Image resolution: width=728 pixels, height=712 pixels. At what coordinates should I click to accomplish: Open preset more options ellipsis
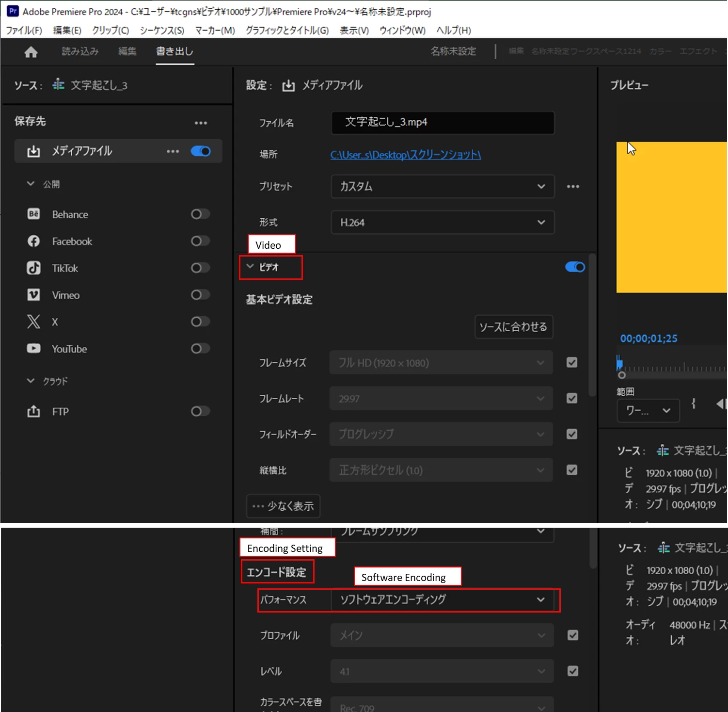[573, 187]
